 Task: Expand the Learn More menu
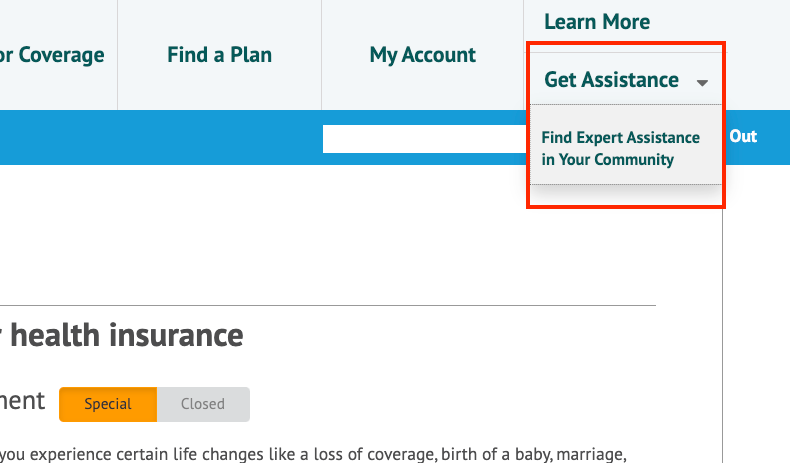[597, 22]
